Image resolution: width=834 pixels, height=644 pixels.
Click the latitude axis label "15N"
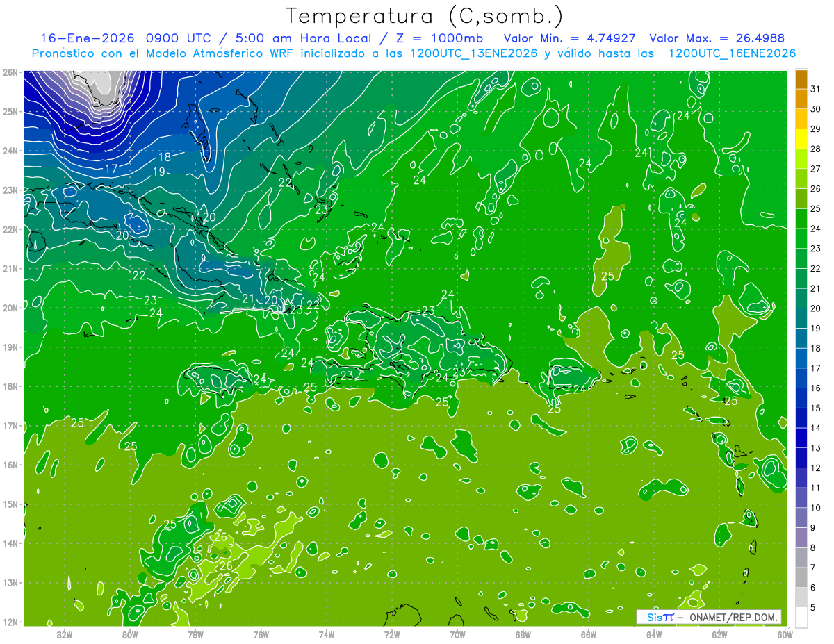tap(10, 504)
